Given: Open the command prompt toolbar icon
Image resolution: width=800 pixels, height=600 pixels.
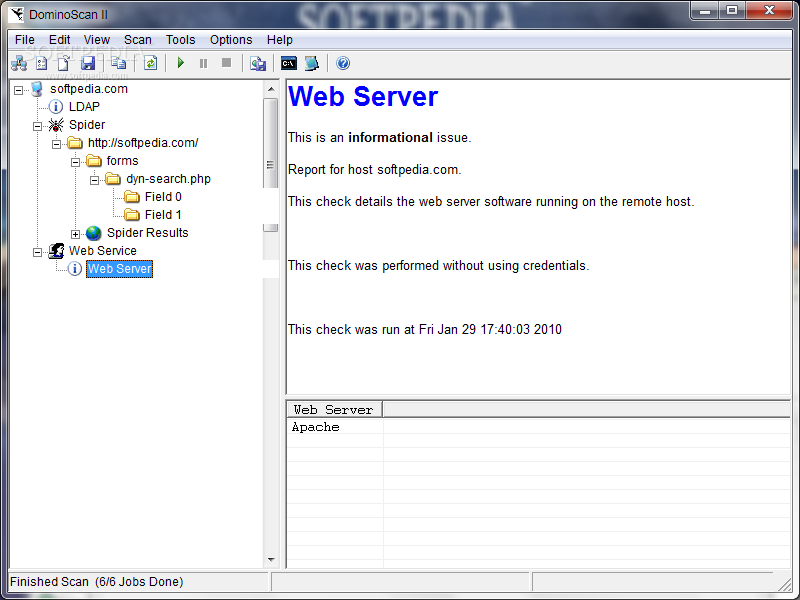Looking at the screenshot, I should (288, 63).
